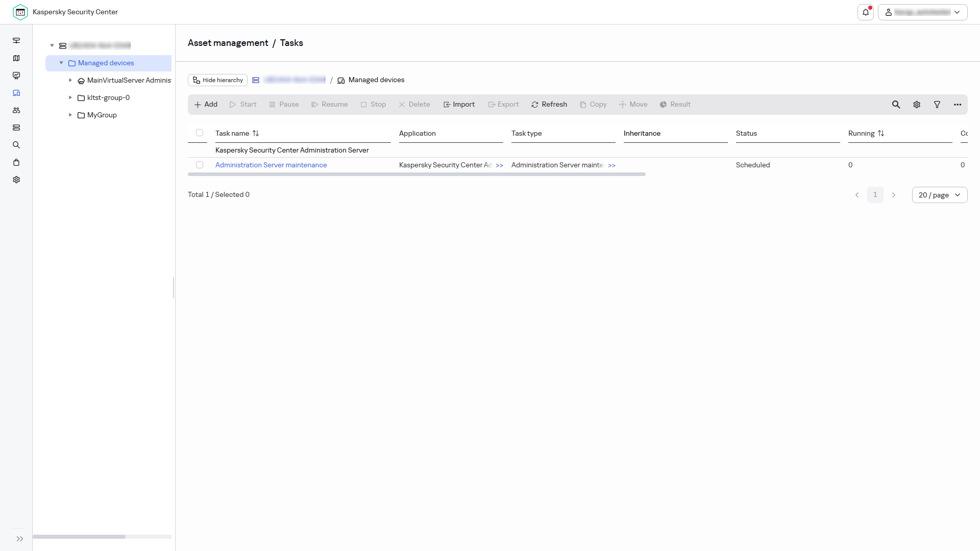This screenshot has height=551, width=980.
Task: Open the Marketplace bag sidebar icon
Action: [x=16, y=162]
